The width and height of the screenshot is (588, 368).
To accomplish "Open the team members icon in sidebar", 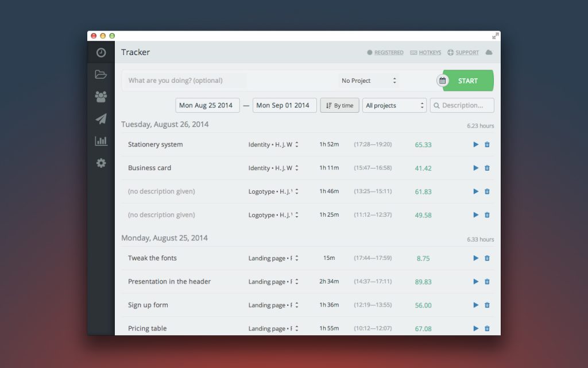I will point(101,97).
